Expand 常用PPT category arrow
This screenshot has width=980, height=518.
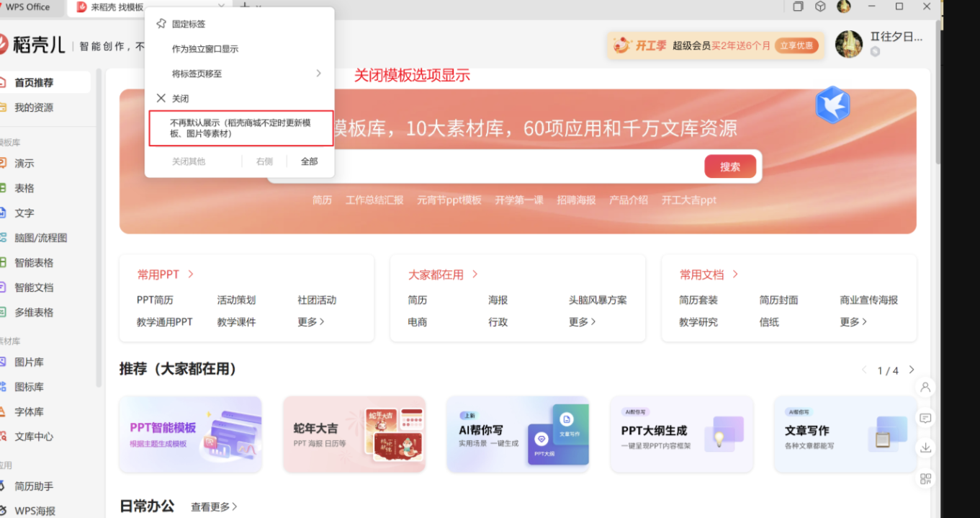(x=191, y=274)
